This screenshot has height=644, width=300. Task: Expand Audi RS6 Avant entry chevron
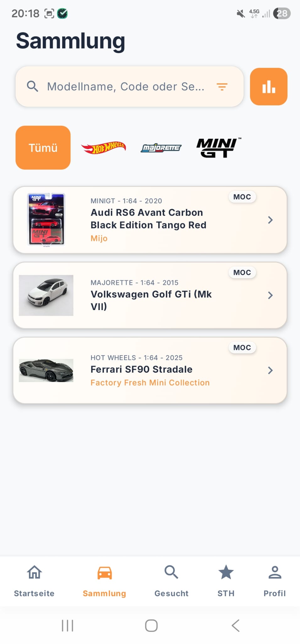tap(270, 220)
